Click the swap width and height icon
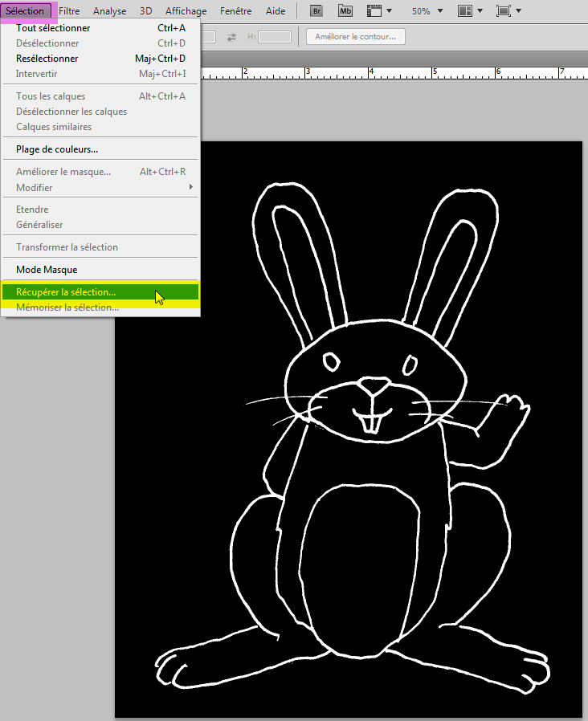The width and height of the screenshot is (588, 721). (x=231, y=37)
